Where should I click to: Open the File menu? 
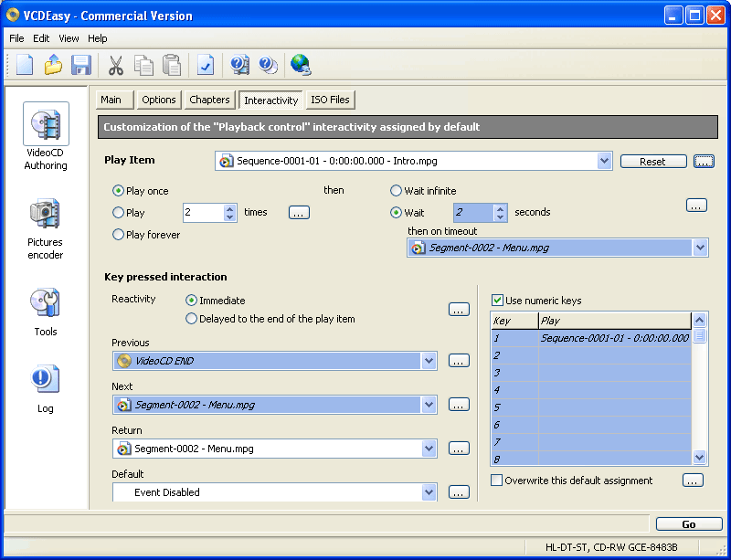click(16, 38)
